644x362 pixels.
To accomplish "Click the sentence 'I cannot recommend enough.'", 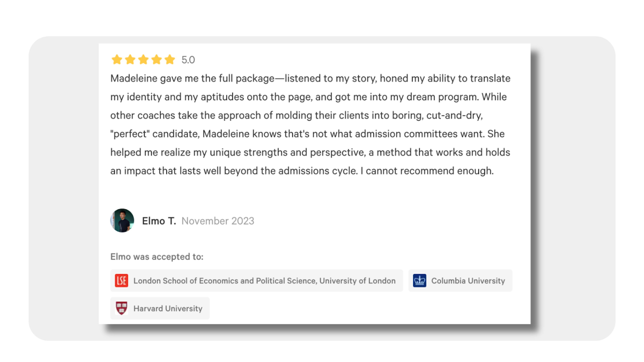I will [427, 171].
